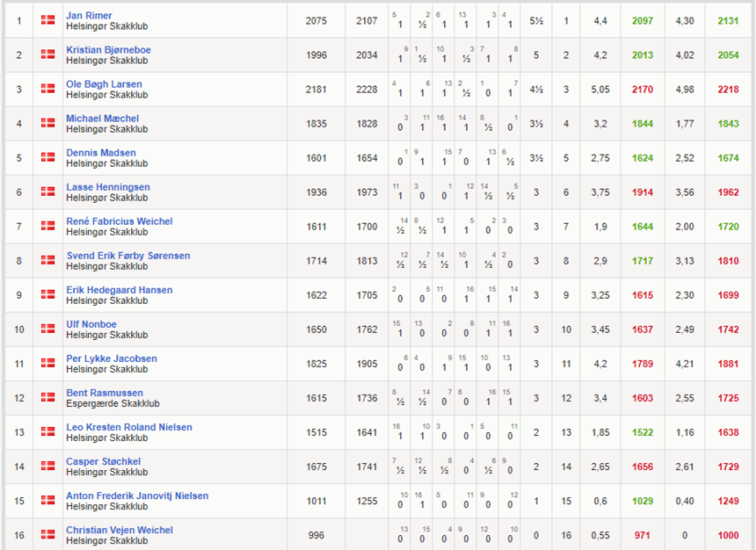Click the Anton Frederik Janovitj Nielsen name
This screenshot has width=756, height=550.
(x=137, y=496)
